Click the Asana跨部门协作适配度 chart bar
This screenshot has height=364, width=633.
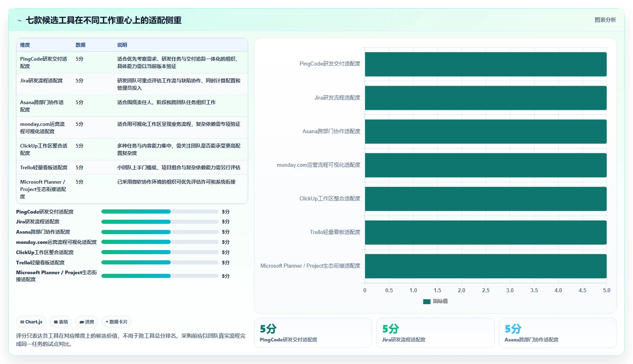tap(486, 131)
